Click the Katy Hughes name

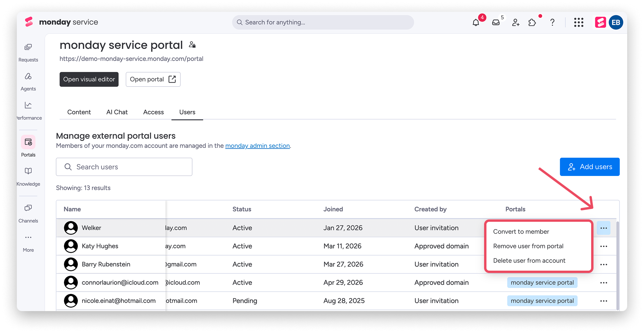[x=100, y=246]
